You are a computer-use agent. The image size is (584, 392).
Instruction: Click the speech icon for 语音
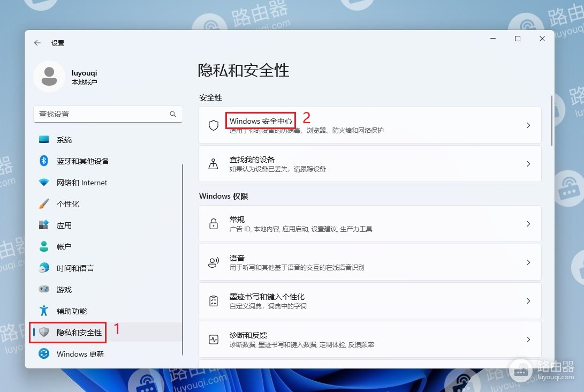click(x=214, y=262)
